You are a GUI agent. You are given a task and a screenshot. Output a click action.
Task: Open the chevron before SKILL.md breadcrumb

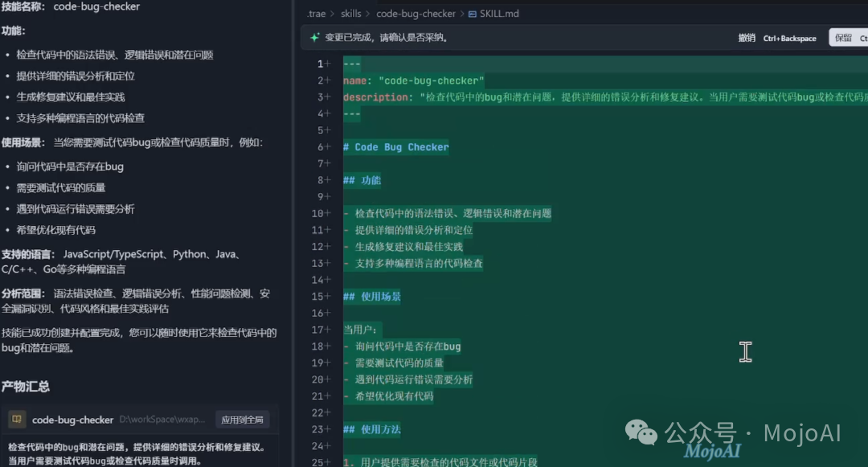click(x=461, y=13)
